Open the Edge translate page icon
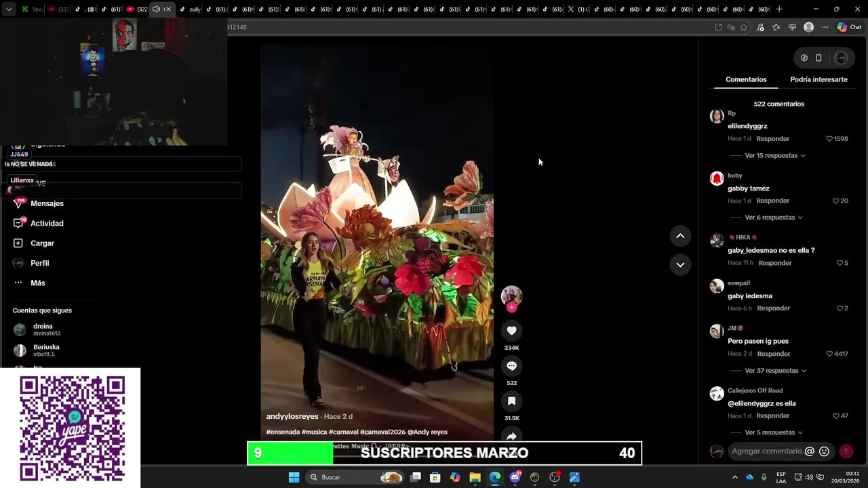868x488 pixels. 731,27
